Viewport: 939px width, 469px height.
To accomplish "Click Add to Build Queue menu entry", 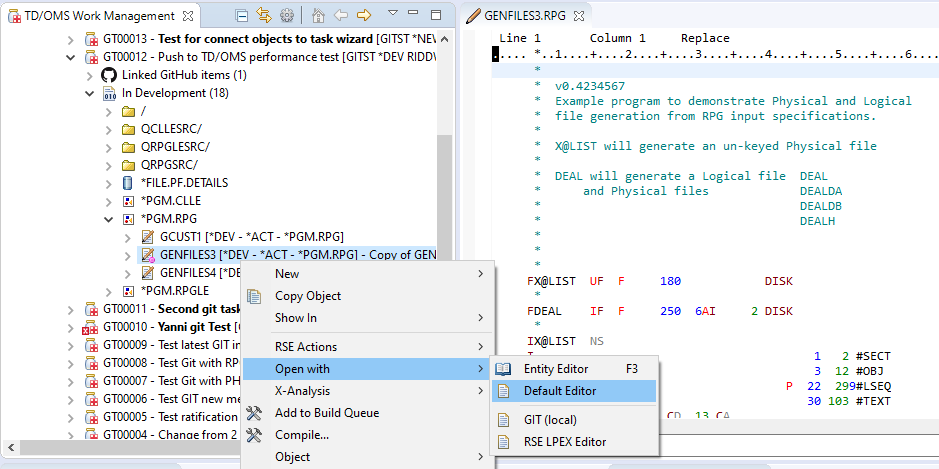I will 326,413.
